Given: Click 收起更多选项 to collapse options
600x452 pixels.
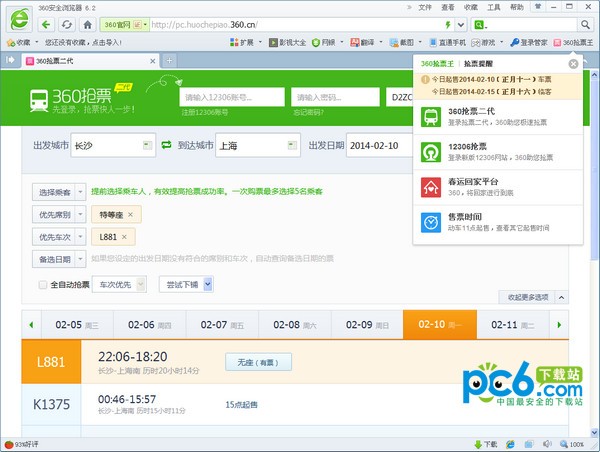Looking at the screenshot, I should tap(532, 298).
